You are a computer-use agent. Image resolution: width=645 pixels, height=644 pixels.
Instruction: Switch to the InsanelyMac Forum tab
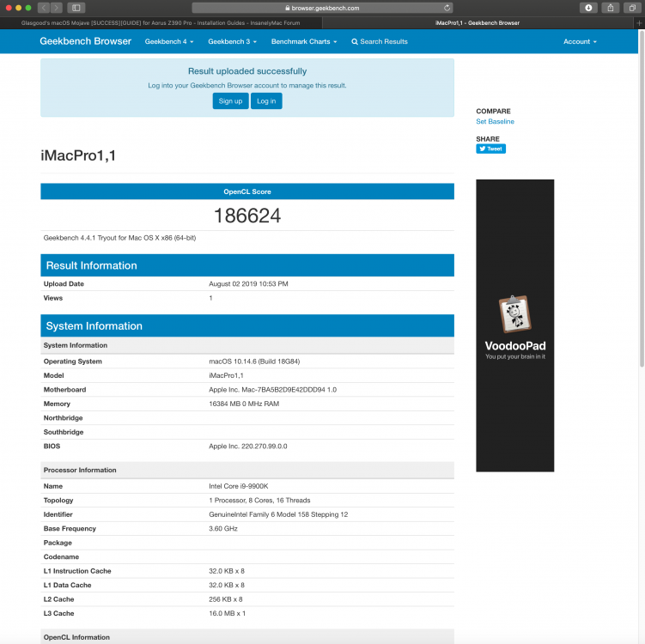161,23
